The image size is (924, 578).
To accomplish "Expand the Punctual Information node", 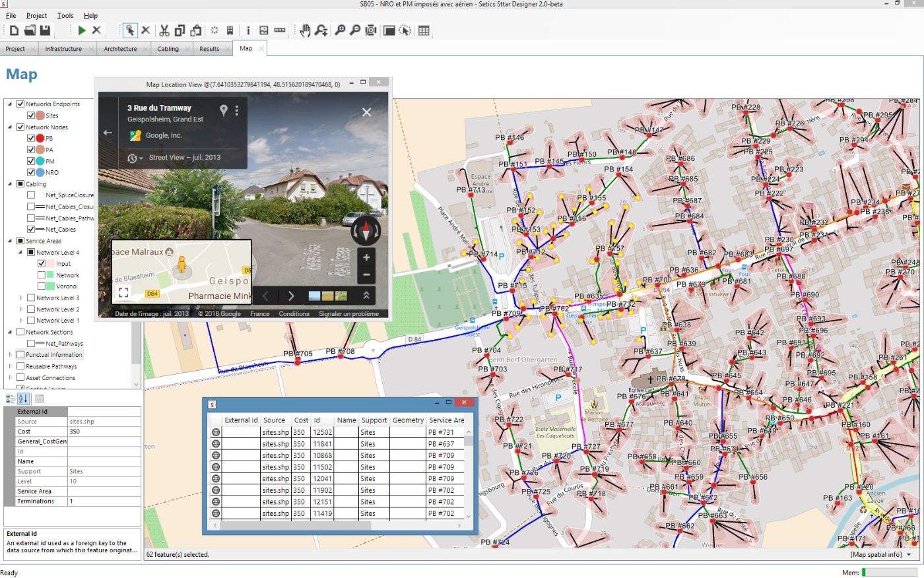I will point(10,355).
